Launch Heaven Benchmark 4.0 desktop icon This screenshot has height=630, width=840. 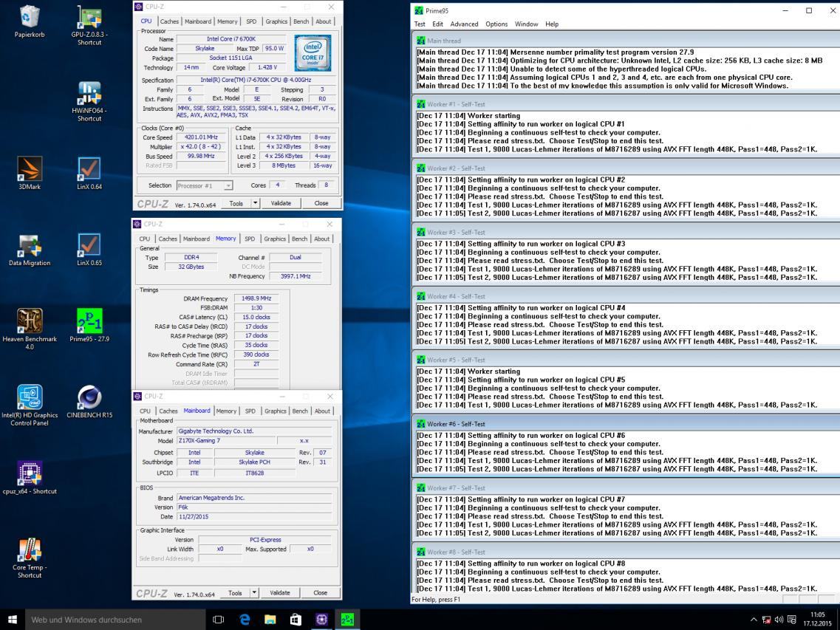click(x=29, y=329)
